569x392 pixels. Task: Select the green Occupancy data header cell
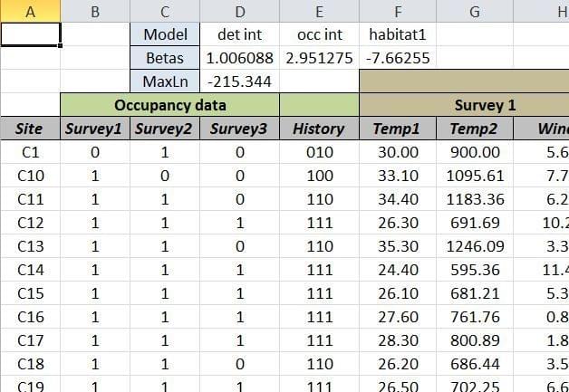click(169, 105)
